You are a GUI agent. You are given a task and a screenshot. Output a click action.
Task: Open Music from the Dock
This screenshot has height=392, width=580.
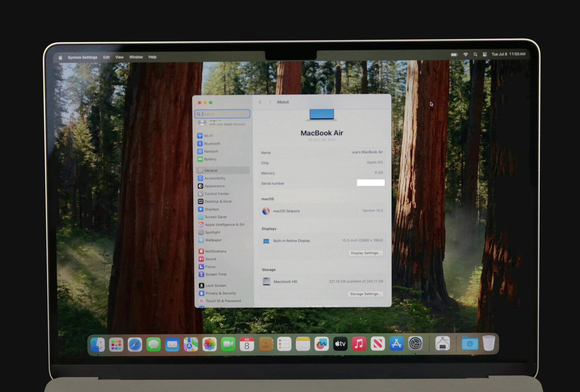tap(359, 344)
